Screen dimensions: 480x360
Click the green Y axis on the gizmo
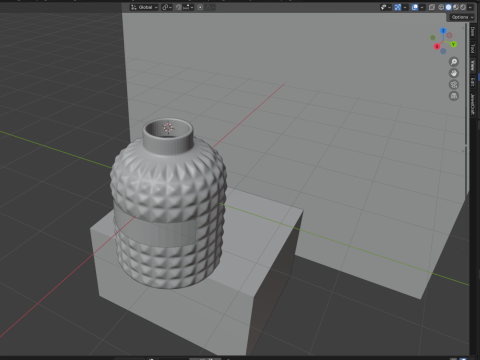453,44
